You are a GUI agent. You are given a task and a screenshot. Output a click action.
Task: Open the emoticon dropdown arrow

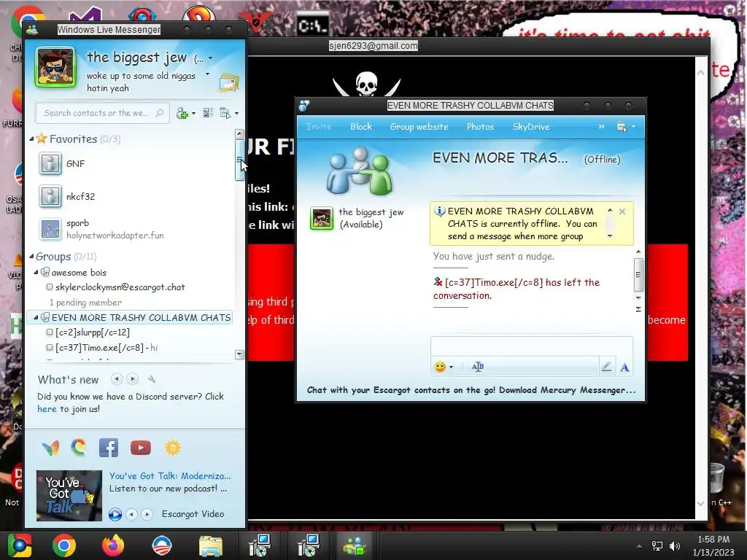(451, 367)
